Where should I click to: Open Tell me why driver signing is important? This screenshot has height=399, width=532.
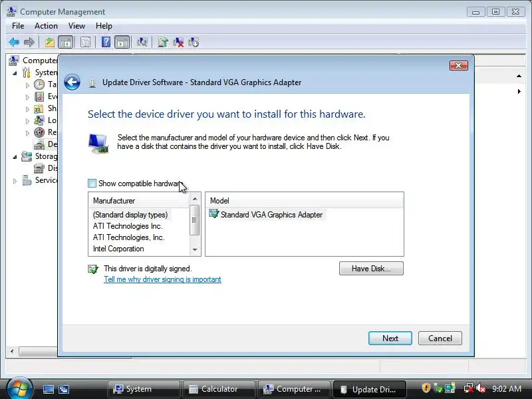coord(162,279)
